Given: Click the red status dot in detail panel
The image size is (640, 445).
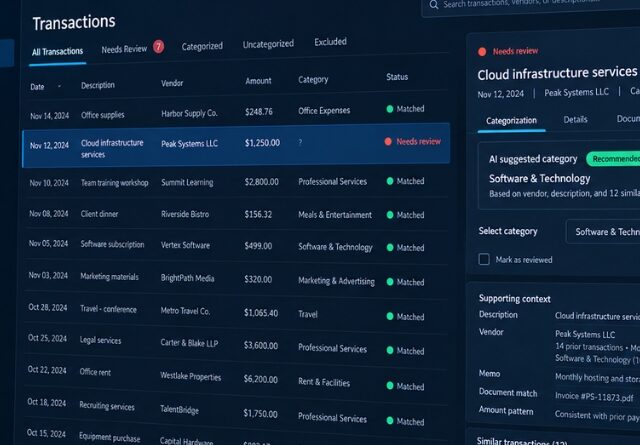Looking at the screenshot, I should [x=482, y=51].
